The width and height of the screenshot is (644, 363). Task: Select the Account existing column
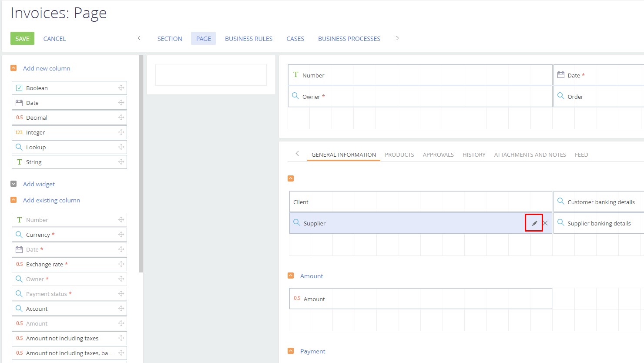pos(69,309)
